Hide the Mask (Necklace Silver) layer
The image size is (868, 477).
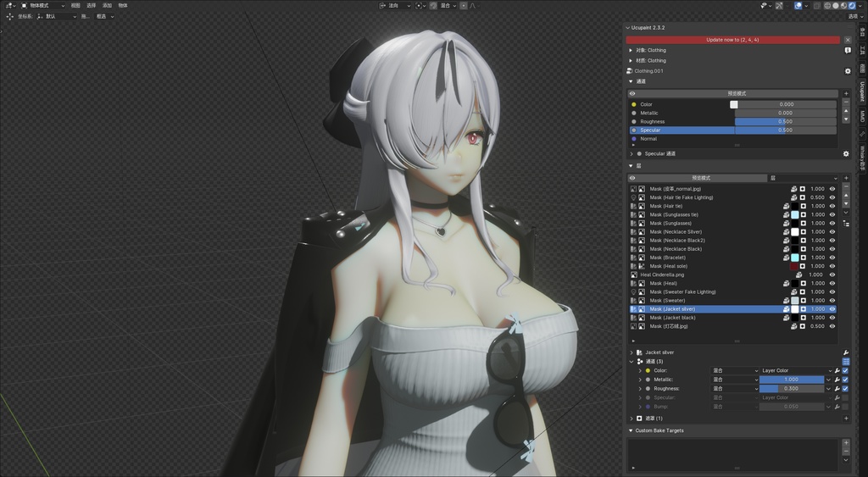(832, 232)
